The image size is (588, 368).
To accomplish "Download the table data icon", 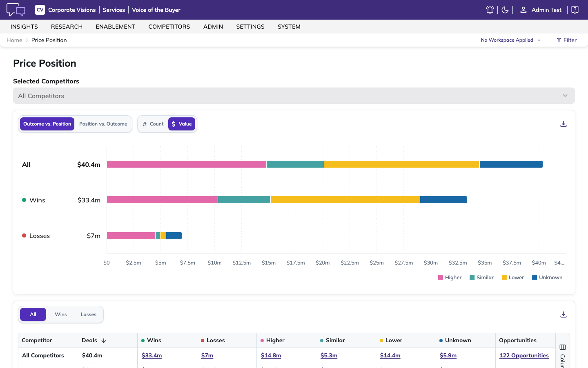I will [563, 314].
